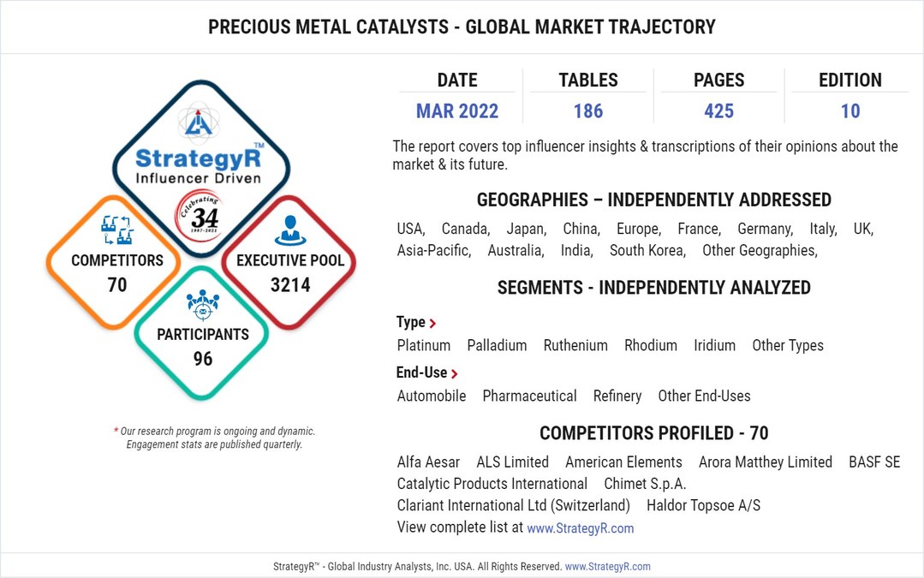The image size is (924, 578).
Task: Select Asia-Pacific in geographies list
Action: click(434, 251)
